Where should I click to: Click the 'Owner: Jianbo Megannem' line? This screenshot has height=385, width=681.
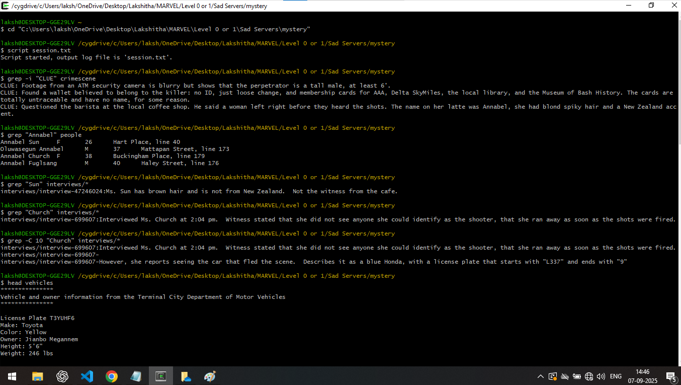pyautogui.click(x=39, y=339)
